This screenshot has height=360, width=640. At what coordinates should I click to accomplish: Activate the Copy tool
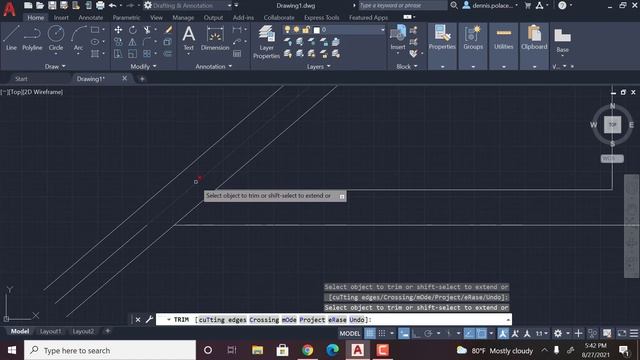point(118,42)
